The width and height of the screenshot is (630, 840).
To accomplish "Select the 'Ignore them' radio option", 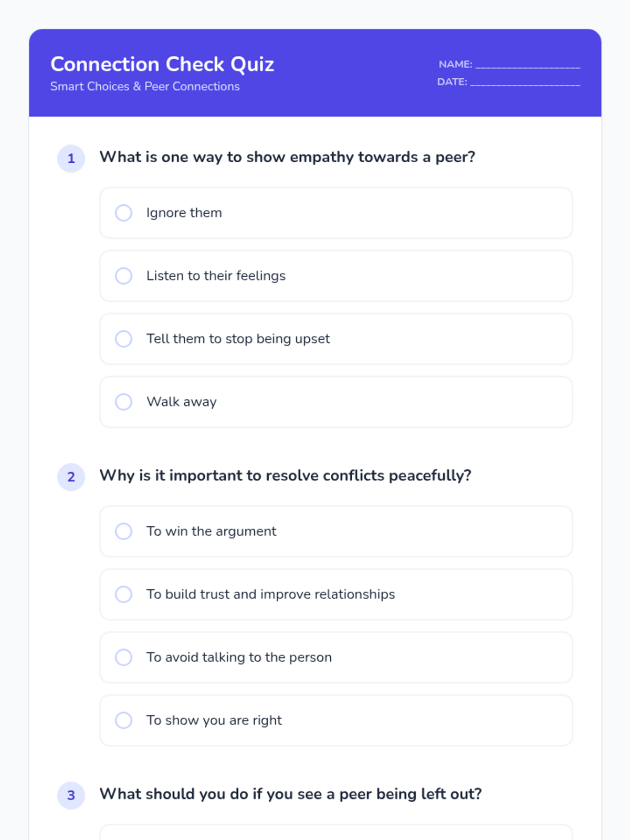I will (x=124, y=213).
